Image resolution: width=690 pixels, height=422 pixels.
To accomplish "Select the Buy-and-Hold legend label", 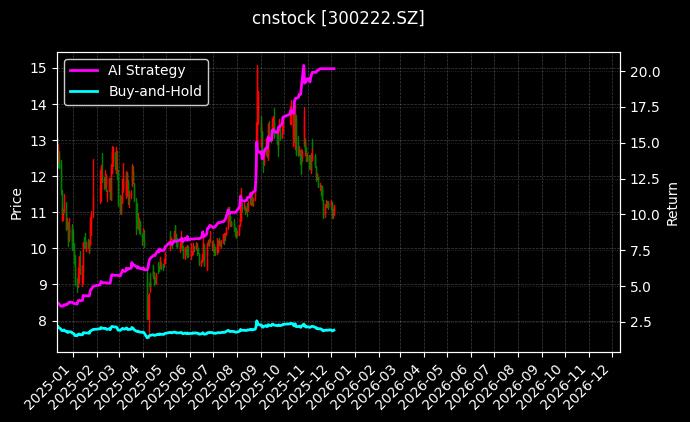I will pyautogui.click(x=155, y=91).
